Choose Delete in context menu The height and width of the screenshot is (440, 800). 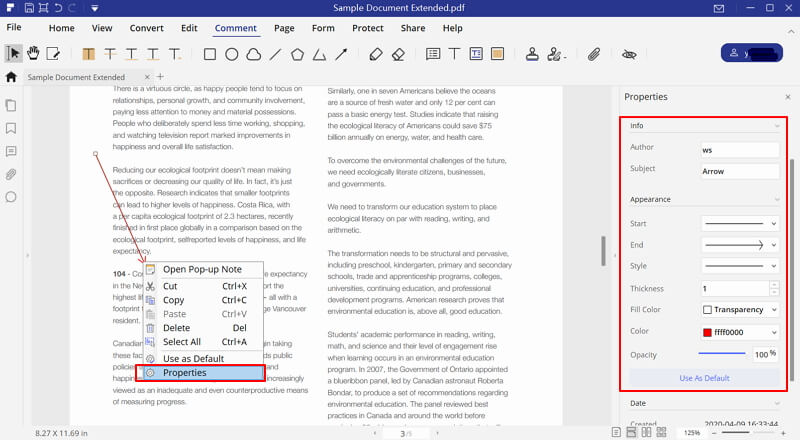point(204,328)
